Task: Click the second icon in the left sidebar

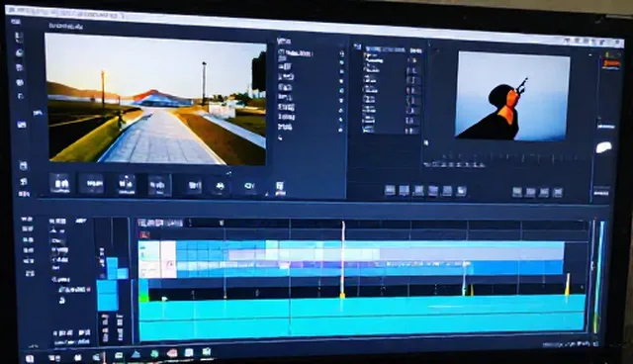Action: 19,52
